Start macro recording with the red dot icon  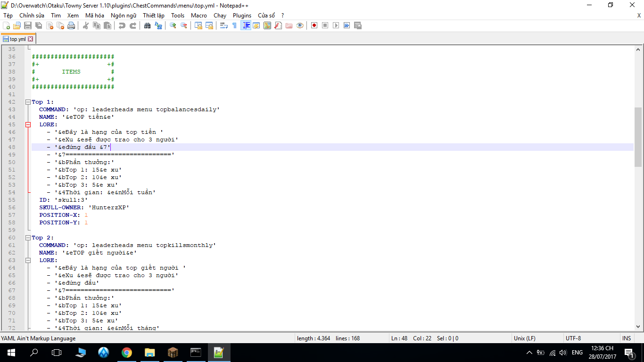tap(314, 25)
